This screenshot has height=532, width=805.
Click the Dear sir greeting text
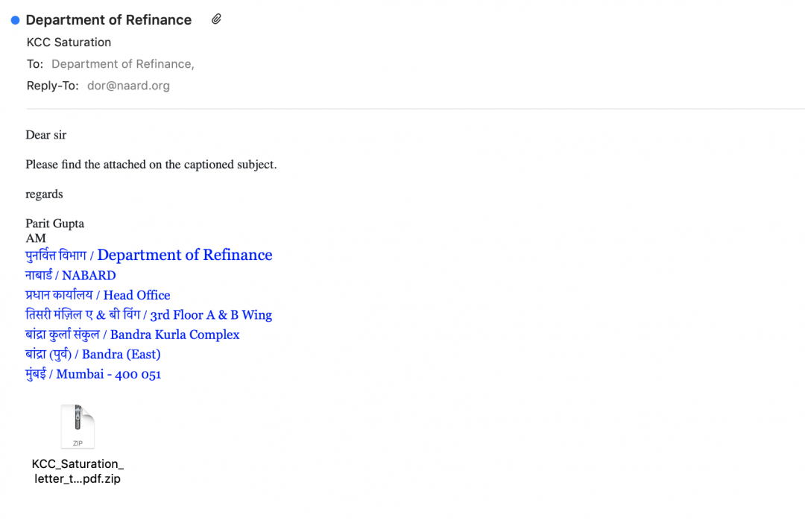click(x=46, y=135)
